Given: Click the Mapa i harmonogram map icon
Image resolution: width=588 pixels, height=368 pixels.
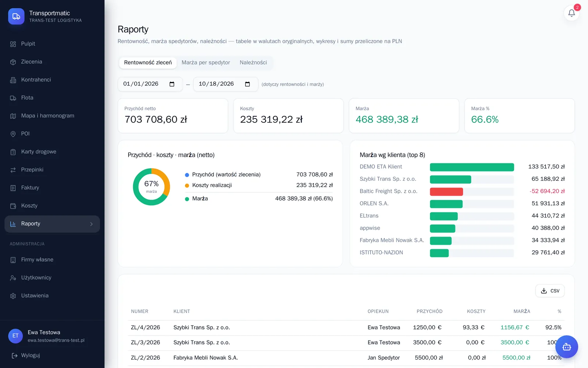Looking at the screenshot, I should pos(13,116).
